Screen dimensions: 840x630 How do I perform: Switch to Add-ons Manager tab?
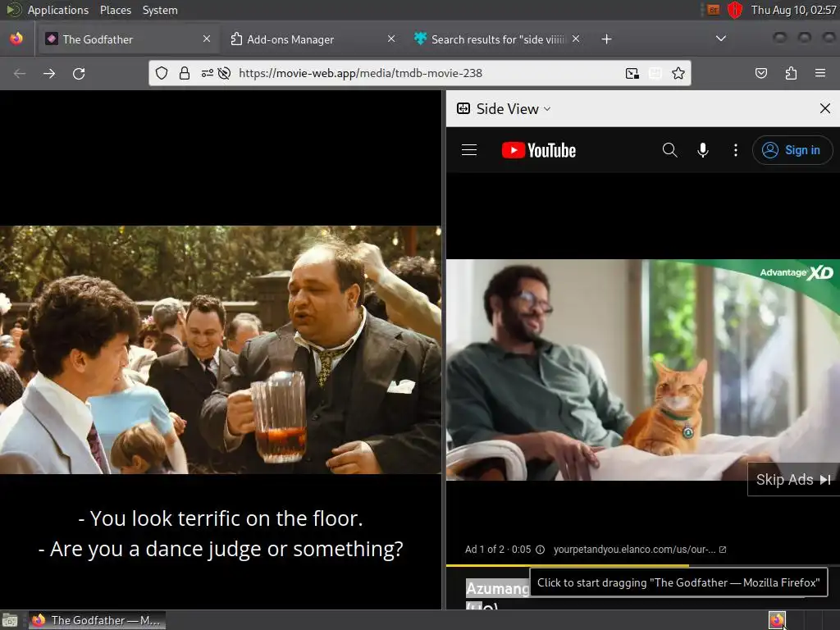pos(312,39)
